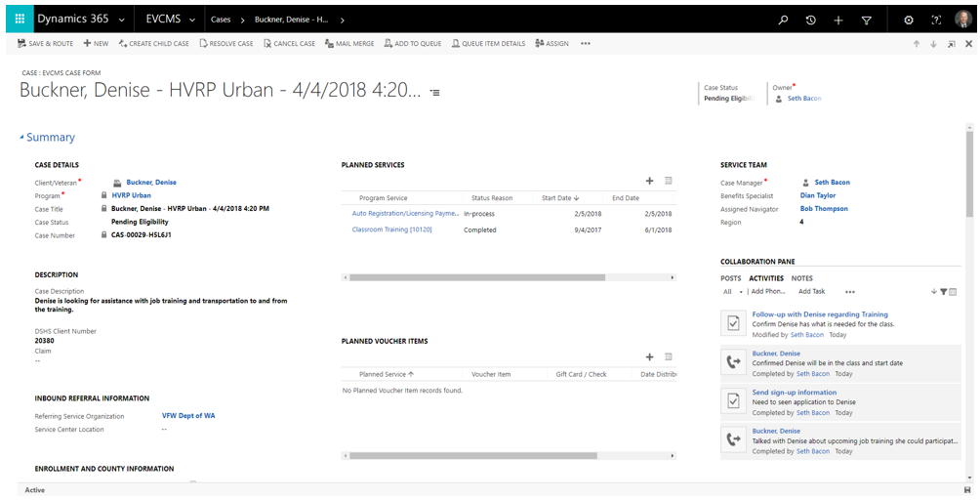Image resolution: width=980 pixels, height=500 pixels.
Task: Expand the Dynamics 365 dropdown chevron
Action: tap(121, 20)
